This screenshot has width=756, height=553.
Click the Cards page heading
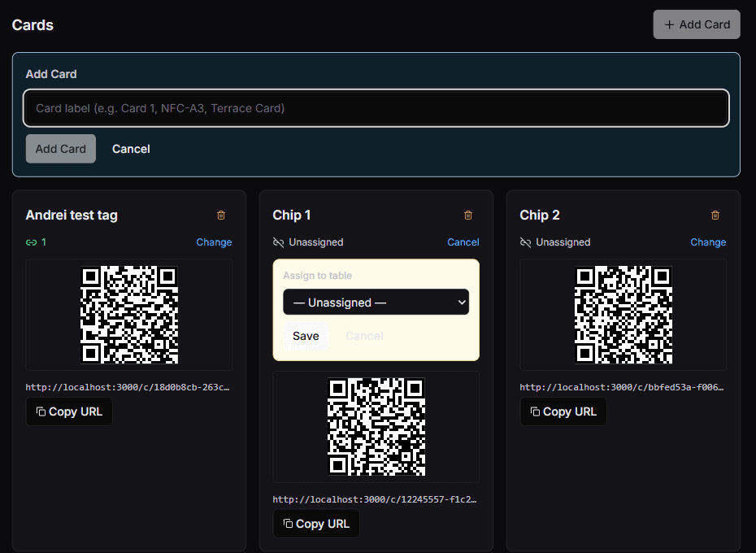[33, 25]
